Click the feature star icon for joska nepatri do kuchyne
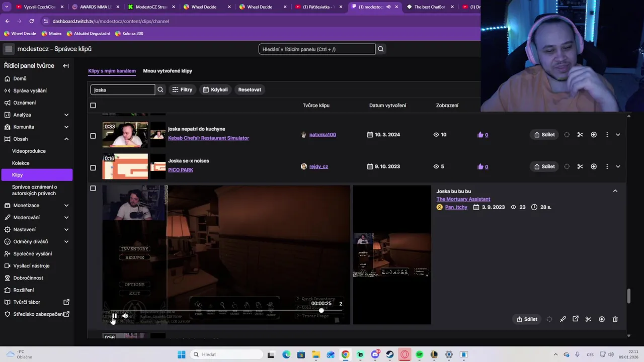This screenshot has height=362, width=644. 594,135
